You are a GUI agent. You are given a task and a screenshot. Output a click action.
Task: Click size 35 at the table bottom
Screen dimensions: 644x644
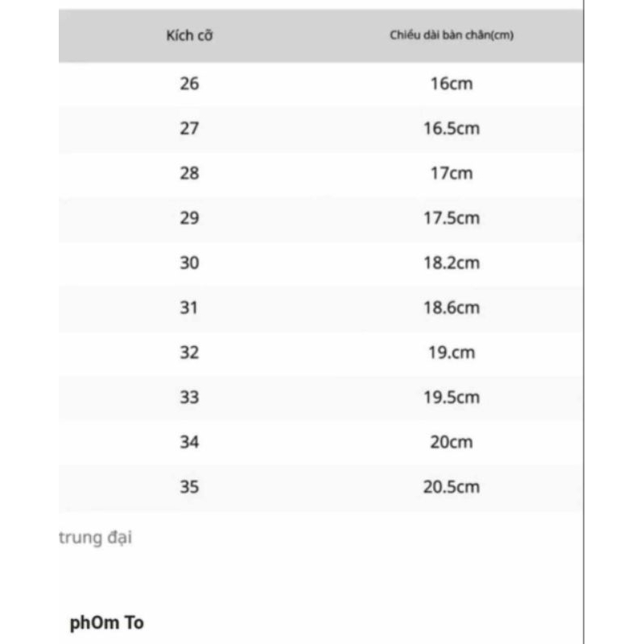tap(189, 487)
